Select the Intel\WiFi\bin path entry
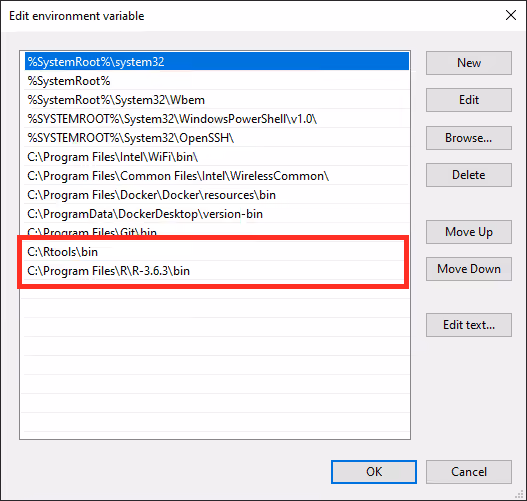Image resolution: width=527 pixels, height=501 pixels. tap(217, 157)
